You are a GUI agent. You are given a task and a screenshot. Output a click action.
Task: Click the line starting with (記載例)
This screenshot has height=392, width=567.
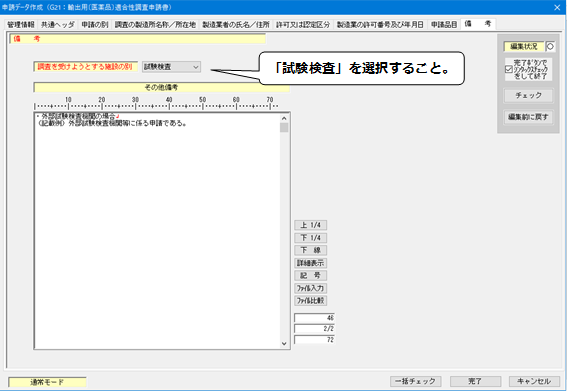tap(112, 123)
